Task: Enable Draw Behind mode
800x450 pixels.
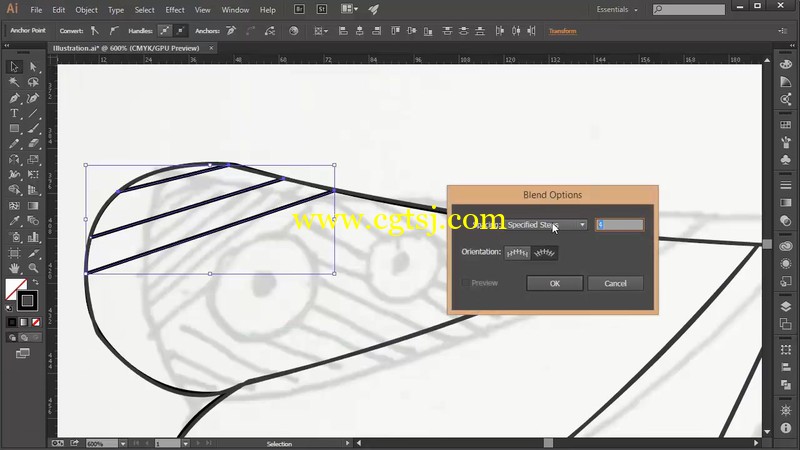Action: 24,337
